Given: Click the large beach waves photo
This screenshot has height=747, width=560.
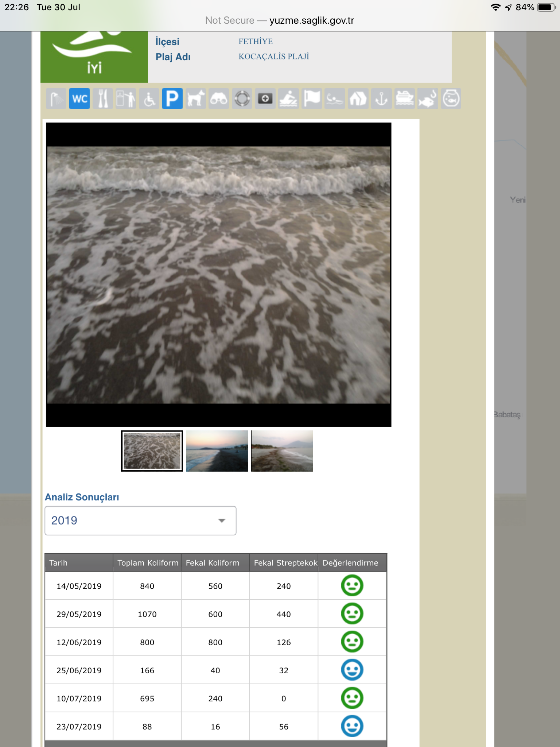Looking at the screenshot, I should [219, 275].
